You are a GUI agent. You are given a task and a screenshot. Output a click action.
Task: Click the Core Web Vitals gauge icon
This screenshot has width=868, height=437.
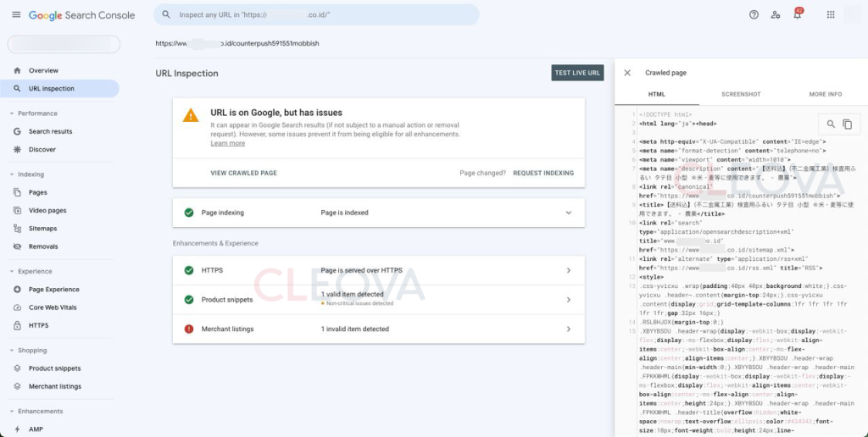point(17,307)
